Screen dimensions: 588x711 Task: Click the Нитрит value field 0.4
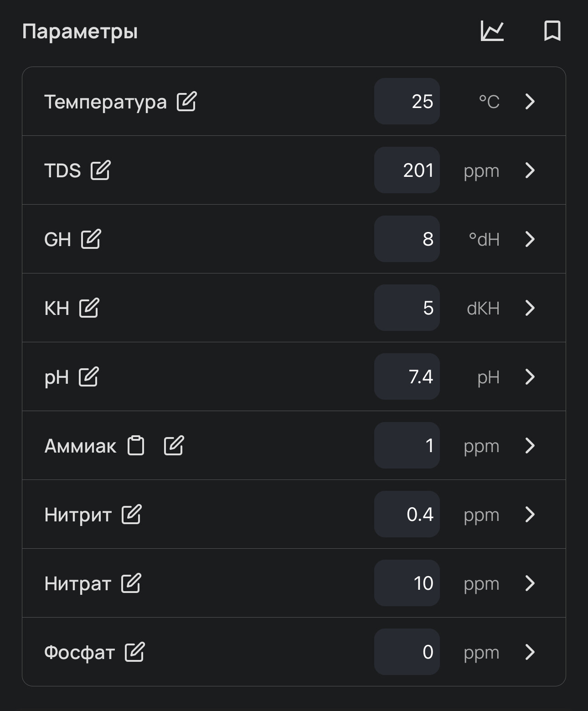(407, 514)
